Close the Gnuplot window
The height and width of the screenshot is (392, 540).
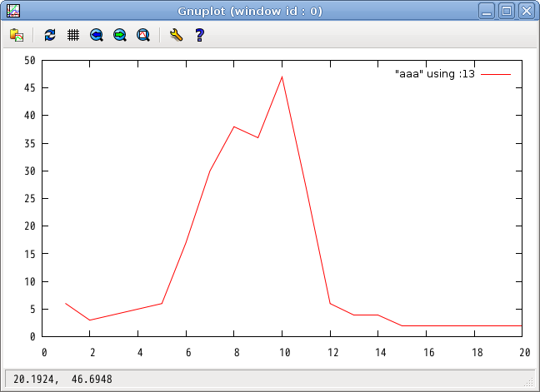(x=526, y=11)
